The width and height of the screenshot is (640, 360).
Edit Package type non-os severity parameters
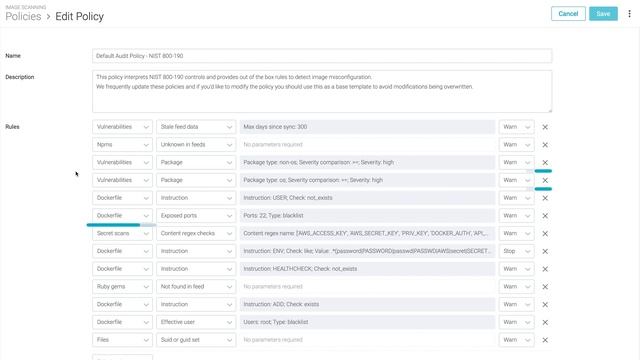pyautogui.click(x=367, y=162)
